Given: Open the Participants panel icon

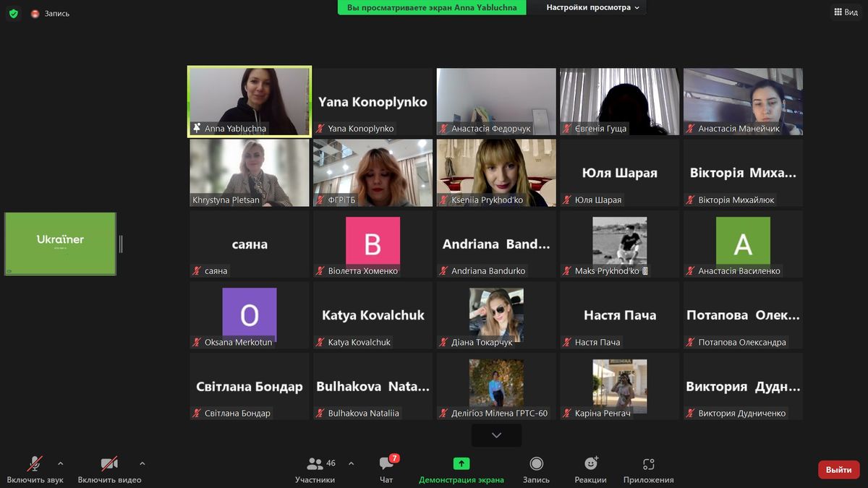Looking at the screenshot, I should coord(315,464).
